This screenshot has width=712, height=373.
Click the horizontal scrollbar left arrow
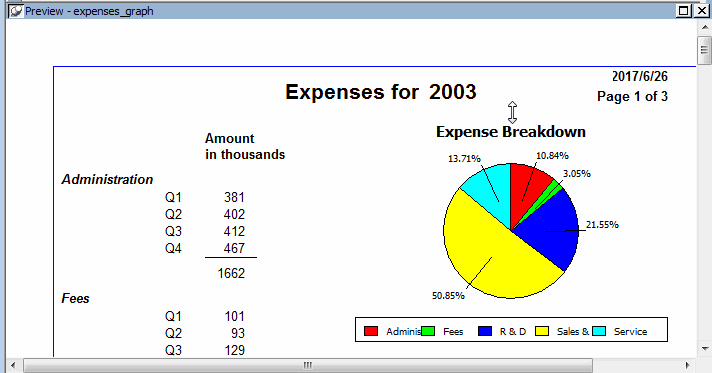tap(13, 365)
